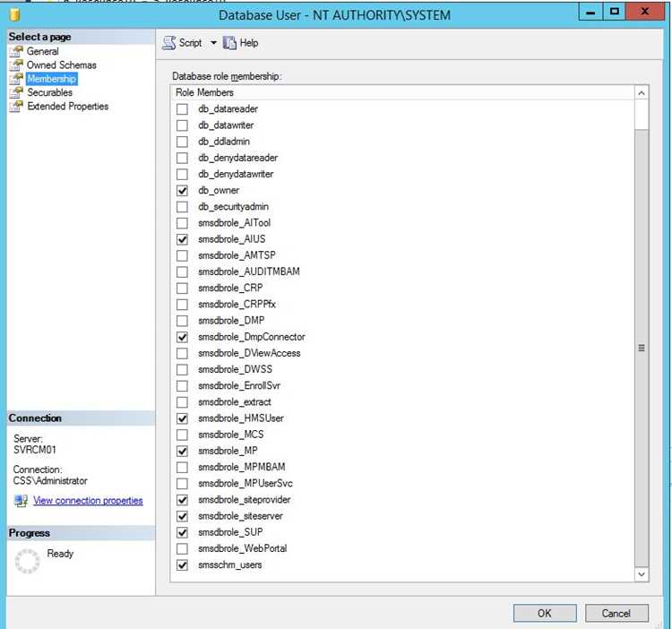The height and width of the screenshot is (629, 672).
Task: Check the smsdbrole_CRP checkbox
Action: click(x=182, y=288)
